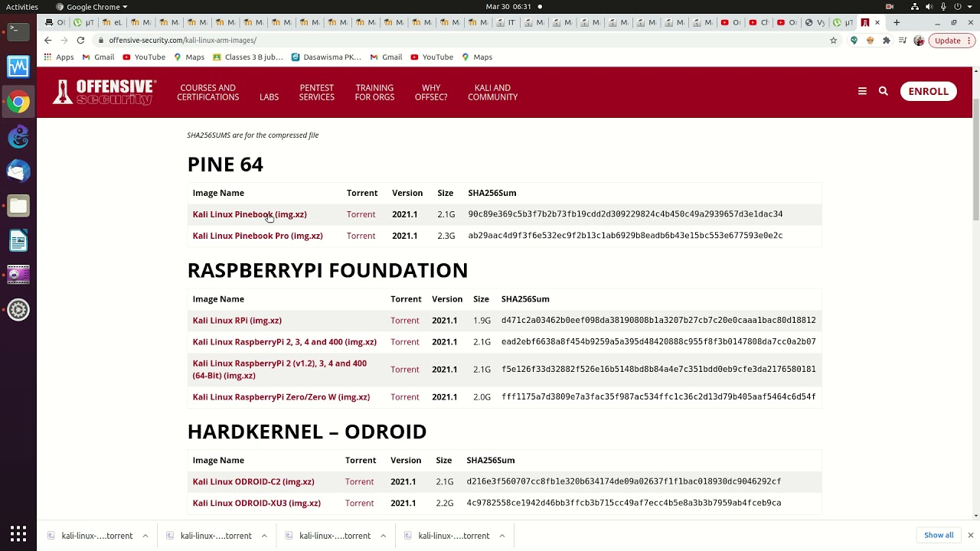Screen dimensions: 980x551
Task: Show Applications grid in the dock
Action: [18, 533]
